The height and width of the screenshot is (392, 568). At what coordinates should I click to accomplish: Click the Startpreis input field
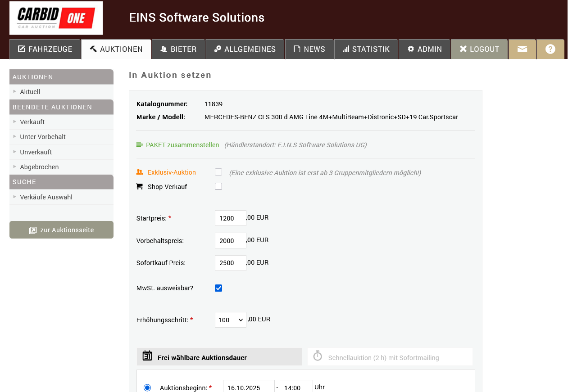coord(230,218)
